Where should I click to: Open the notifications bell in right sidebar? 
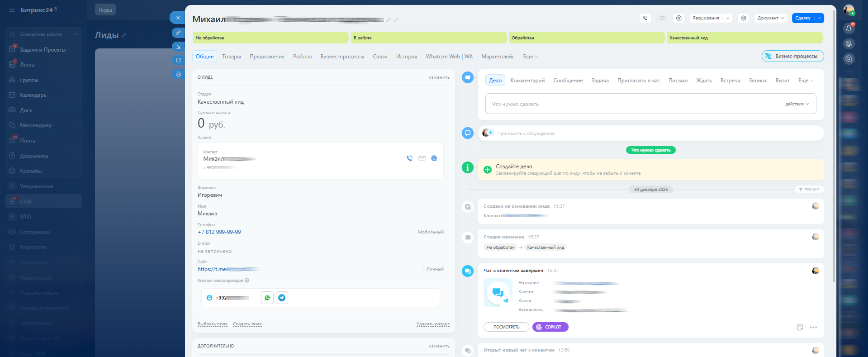pos(849,29)
